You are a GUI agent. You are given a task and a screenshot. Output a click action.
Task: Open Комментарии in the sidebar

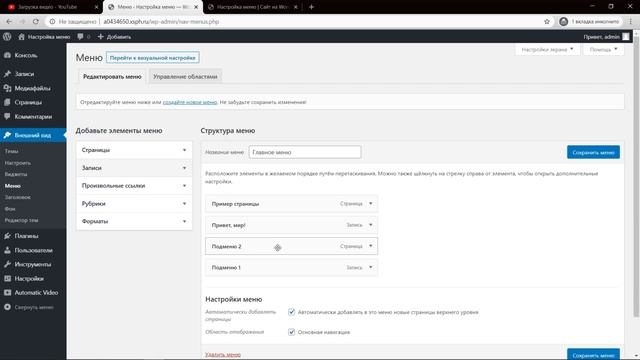(x=33, y=117)
